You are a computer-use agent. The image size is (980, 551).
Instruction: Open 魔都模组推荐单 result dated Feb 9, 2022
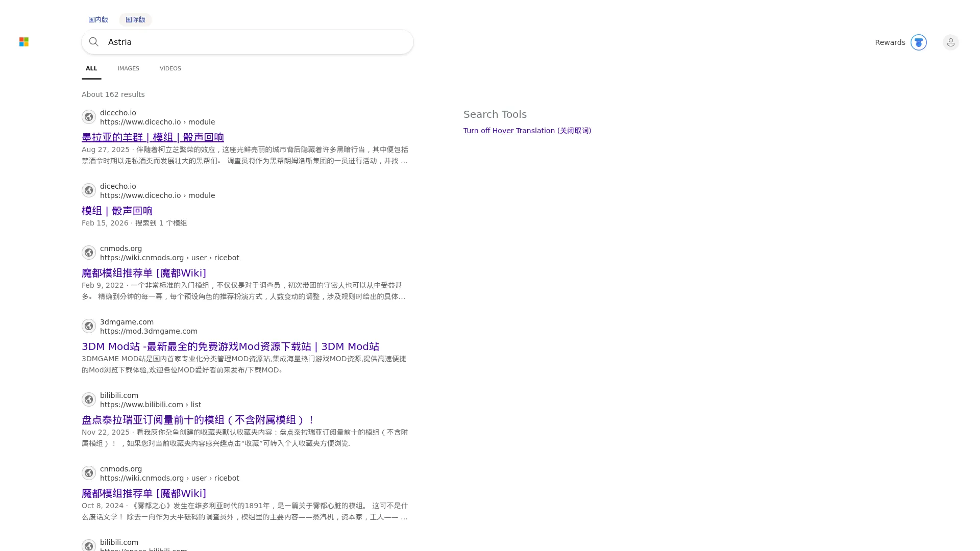click(144, 273)
